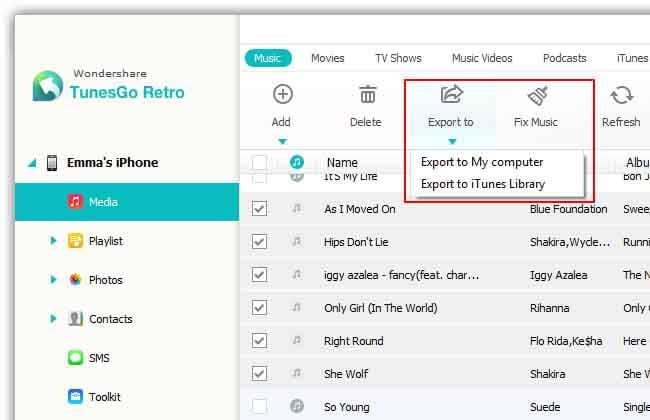Screen dimensions: 650x420
Task: Click the note icon beside She Wolf
Action: click(296, 373)
